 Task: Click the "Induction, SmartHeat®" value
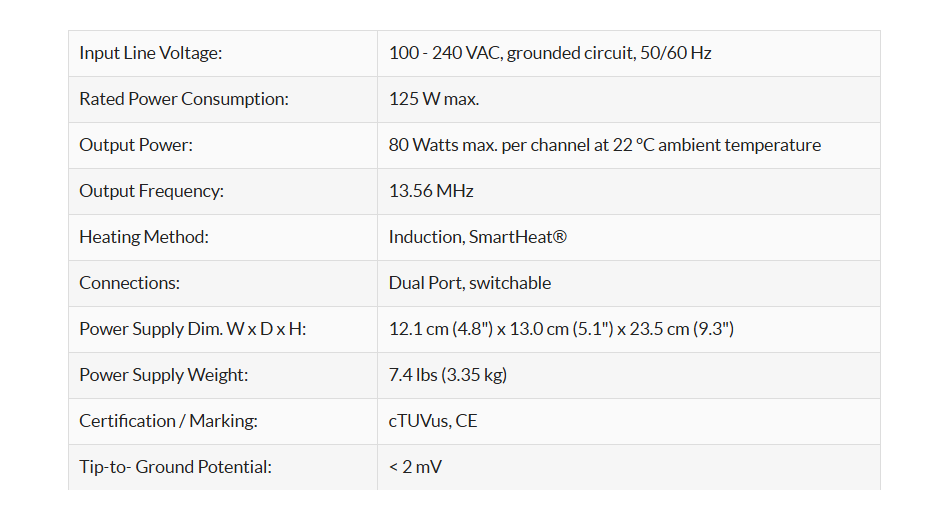(x=477, y=237)
